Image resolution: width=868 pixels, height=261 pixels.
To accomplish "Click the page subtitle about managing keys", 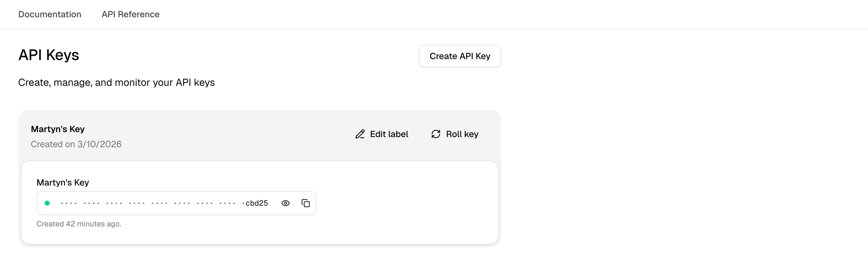I will 117,82.
